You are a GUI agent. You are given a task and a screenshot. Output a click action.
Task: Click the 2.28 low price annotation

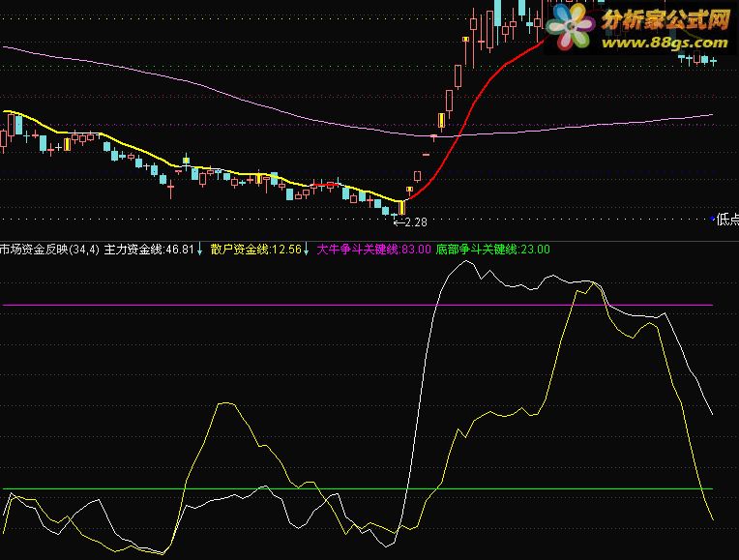(410, 222)
